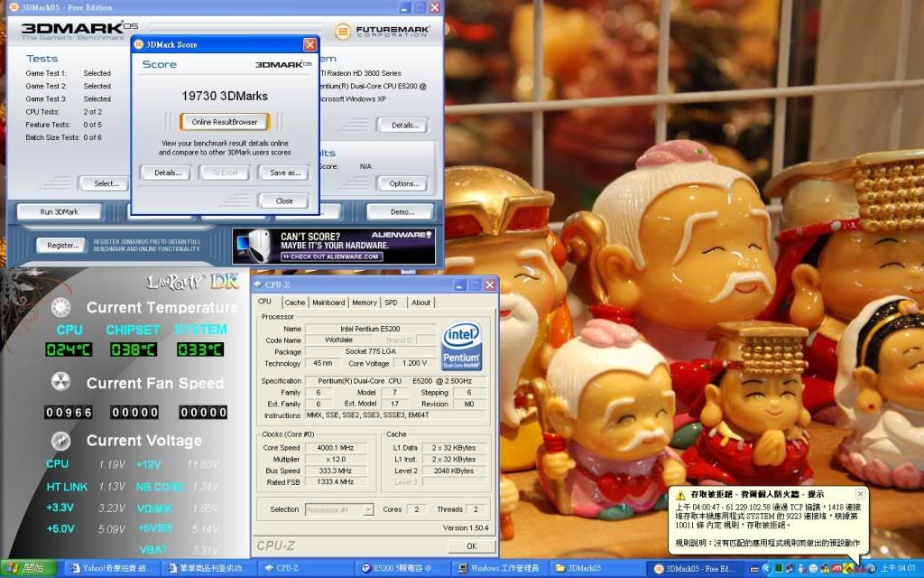Click the CPU temperature 024°C readout
The height and width of the screenshot is (578, 924).
click(69, 350)
